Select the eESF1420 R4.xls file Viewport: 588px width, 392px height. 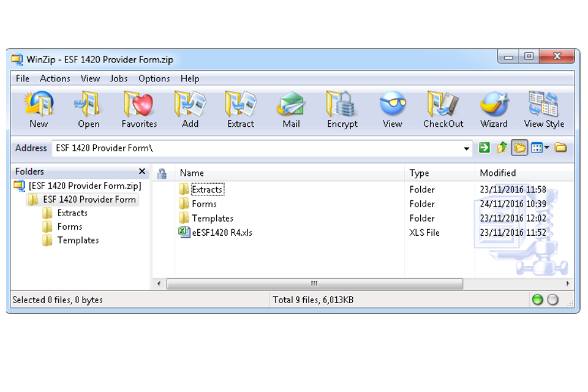click(222, 233)
